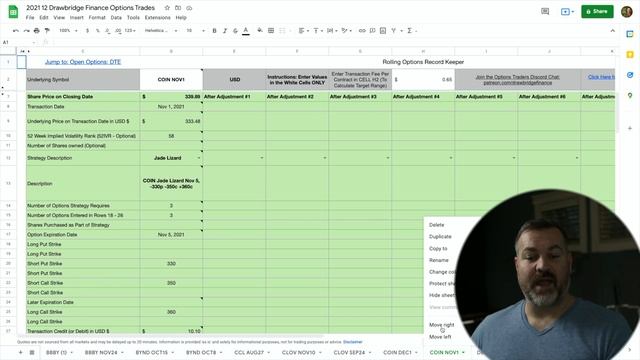Follow the Jump to: Open Options: DTE link
The width and height of the screenshot is (640, 360).
[x=83, y=62]
